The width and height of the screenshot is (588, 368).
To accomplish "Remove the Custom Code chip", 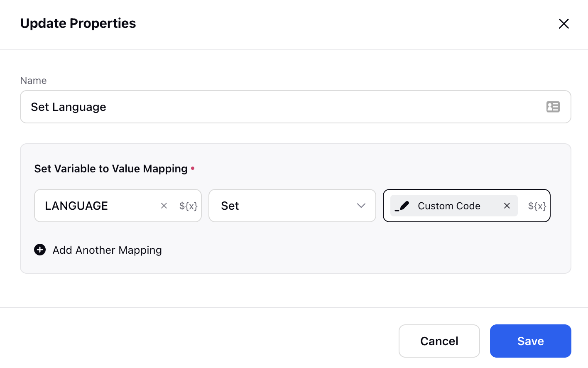I will (x=507, y=206).
